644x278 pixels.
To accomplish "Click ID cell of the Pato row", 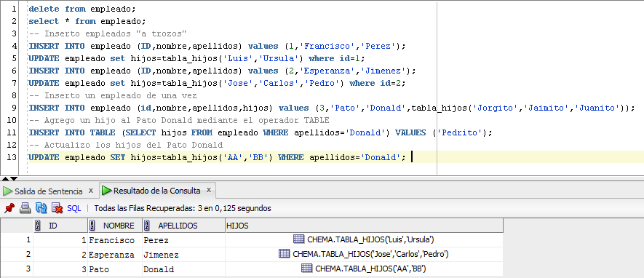I will click(x=60, y=269).
